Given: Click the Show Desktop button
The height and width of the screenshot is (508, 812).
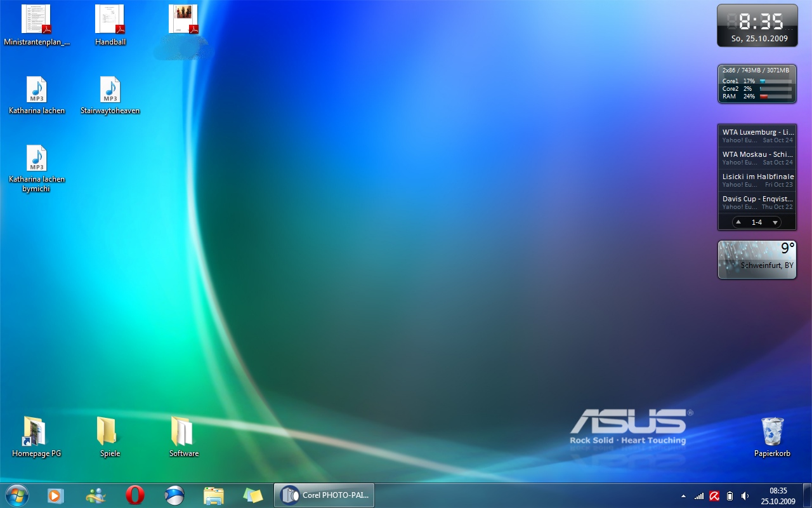Looking at the screenshot, I should pos(807,495).
